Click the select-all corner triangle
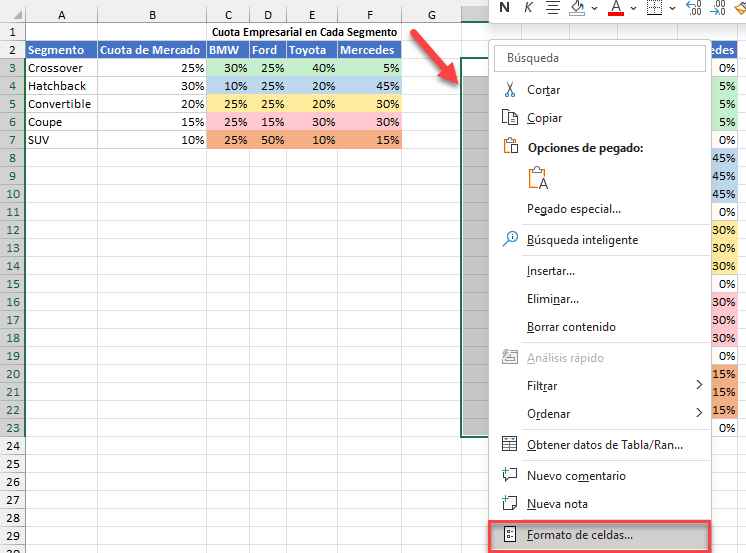 [x=17, y=15]
